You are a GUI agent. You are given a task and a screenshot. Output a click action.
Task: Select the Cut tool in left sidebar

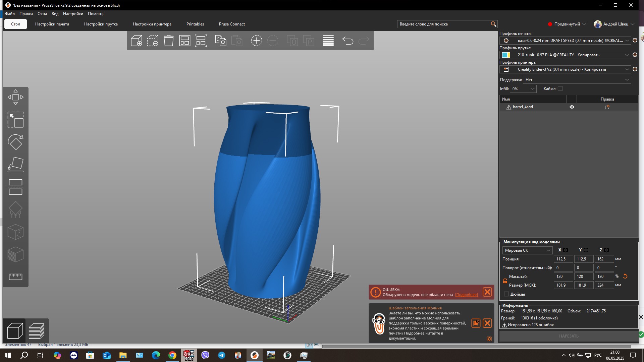[x=15, y=187]
